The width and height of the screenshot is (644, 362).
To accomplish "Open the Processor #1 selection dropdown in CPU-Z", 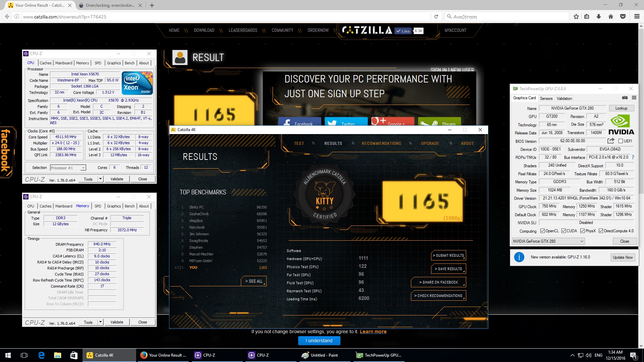I will coord(68,168).
